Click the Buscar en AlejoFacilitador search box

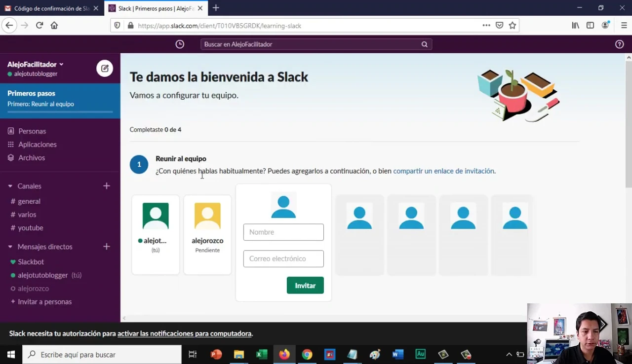pos(316,44)
